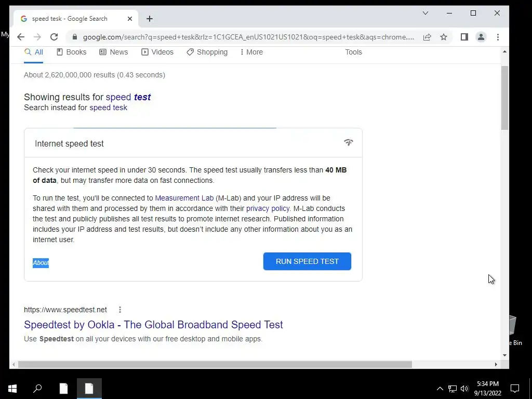
Task: Open the Tools search options
Action: [353, 52]
